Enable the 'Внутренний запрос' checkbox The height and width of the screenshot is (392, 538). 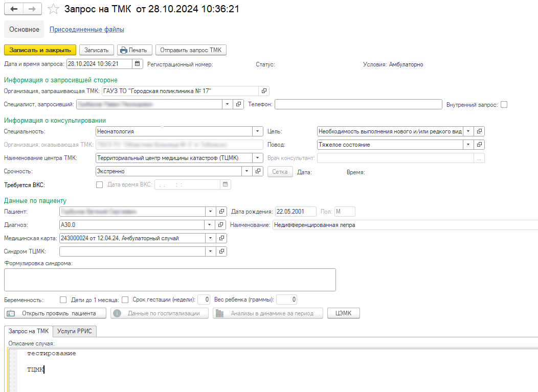coord(504,104)
